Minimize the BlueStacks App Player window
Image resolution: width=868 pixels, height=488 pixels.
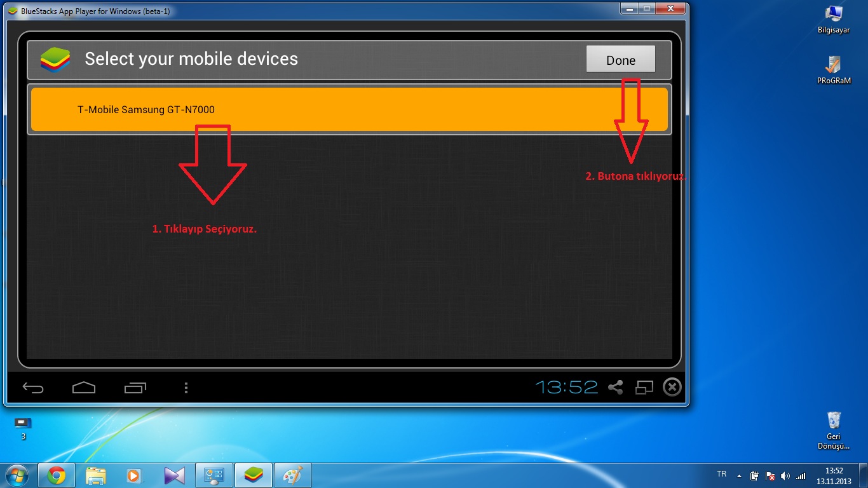(628, 9)
